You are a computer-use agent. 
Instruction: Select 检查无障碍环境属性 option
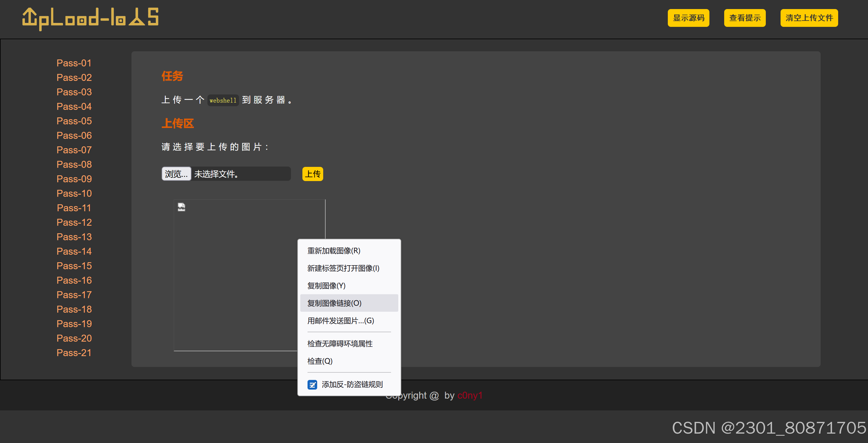click(x=340, y=343)
